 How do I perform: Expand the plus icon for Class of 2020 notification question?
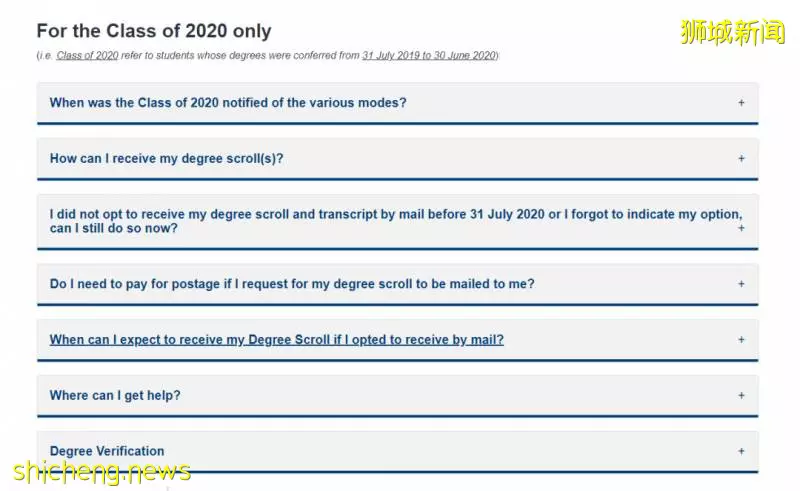(741, 103)
